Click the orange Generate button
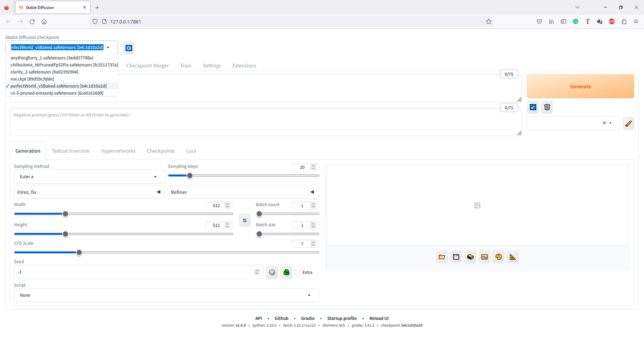Image resolution: width=644 pixels, height=349 pixels. [580, 86]
